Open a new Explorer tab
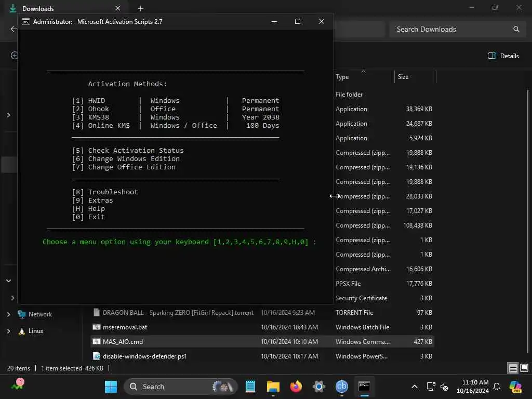The image size is (532, 399). [x=140, y=8]
